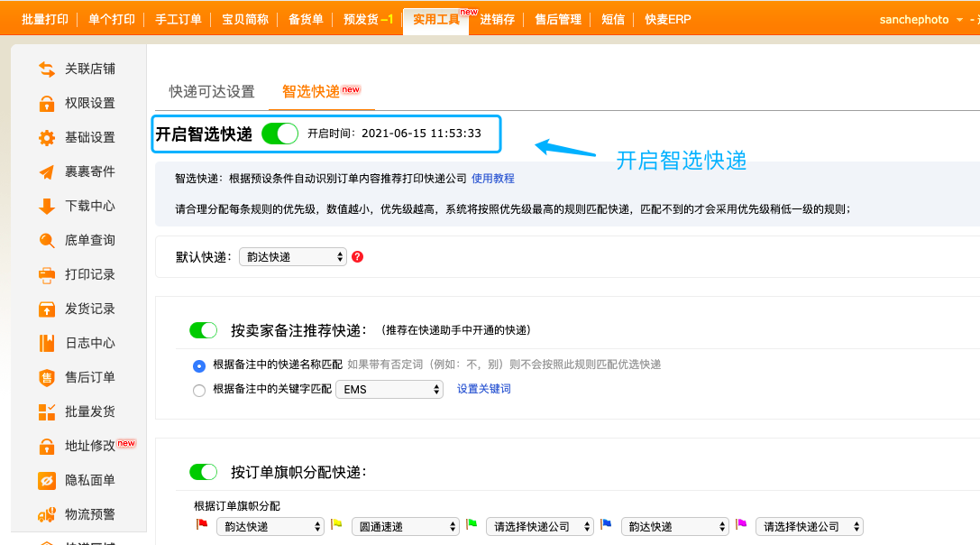Open the 批量打印 menu
The image size is (980, 545).
click(45, 19)
